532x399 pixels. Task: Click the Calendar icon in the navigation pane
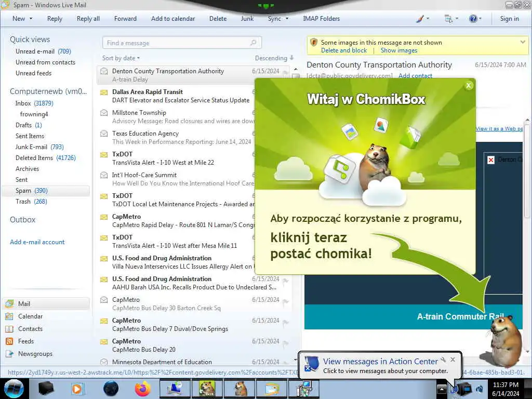(x=9, y=316)
